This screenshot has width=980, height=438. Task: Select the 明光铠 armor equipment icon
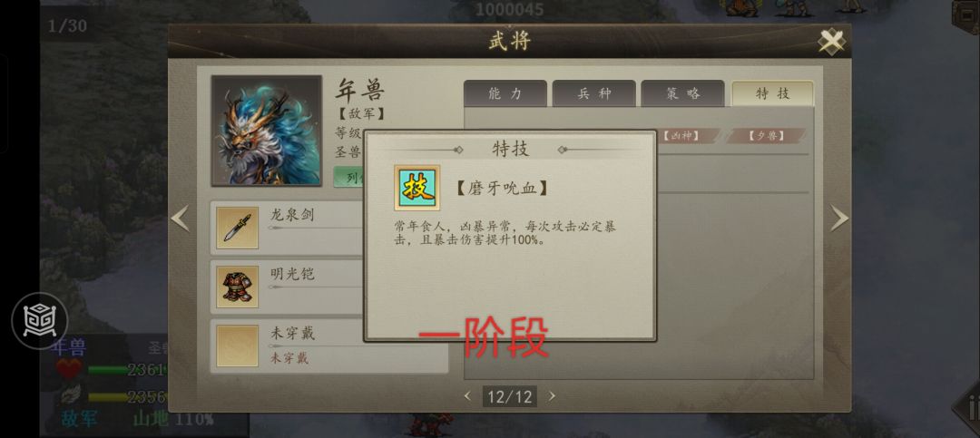[x=237, y=287]
